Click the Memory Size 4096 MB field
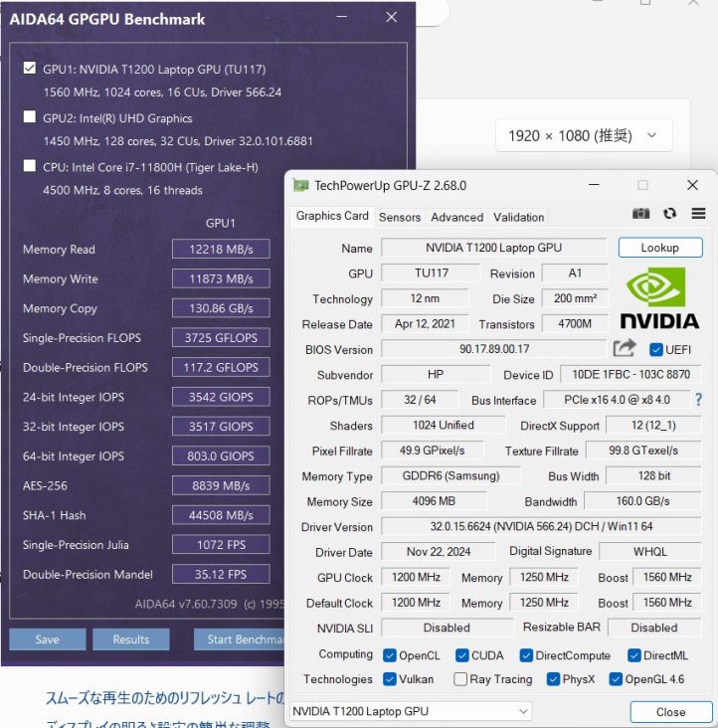 point(434,501)
